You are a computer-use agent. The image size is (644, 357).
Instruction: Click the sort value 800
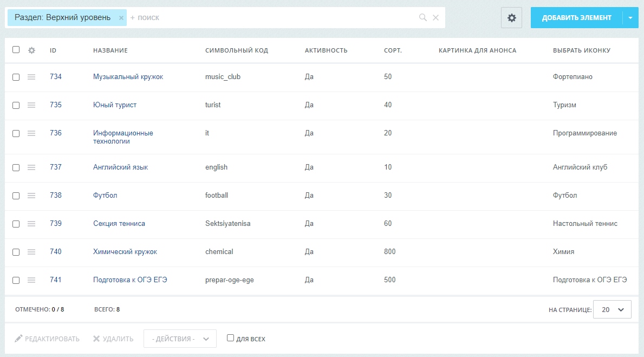click(x=390, y=251)
